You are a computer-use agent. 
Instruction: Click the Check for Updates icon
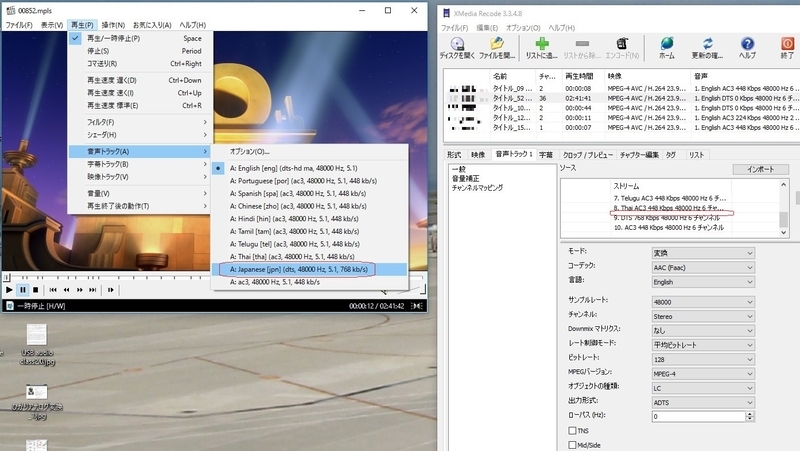pos(707,44)
